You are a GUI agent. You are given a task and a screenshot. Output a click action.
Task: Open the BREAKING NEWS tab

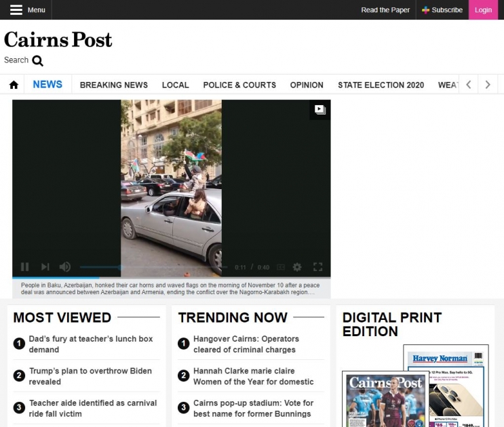click(114, 85)
